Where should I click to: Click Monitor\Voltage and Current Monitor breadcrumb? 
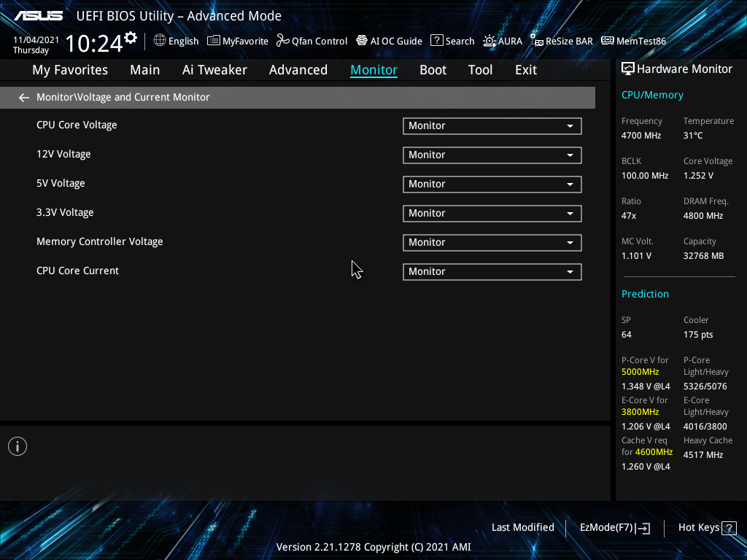point(123,97)
